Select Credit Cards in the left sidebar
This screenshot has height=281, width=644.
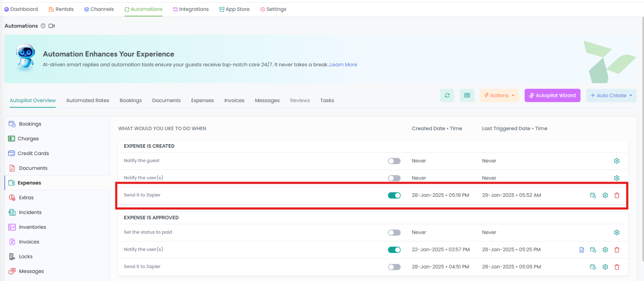point(57,154)
